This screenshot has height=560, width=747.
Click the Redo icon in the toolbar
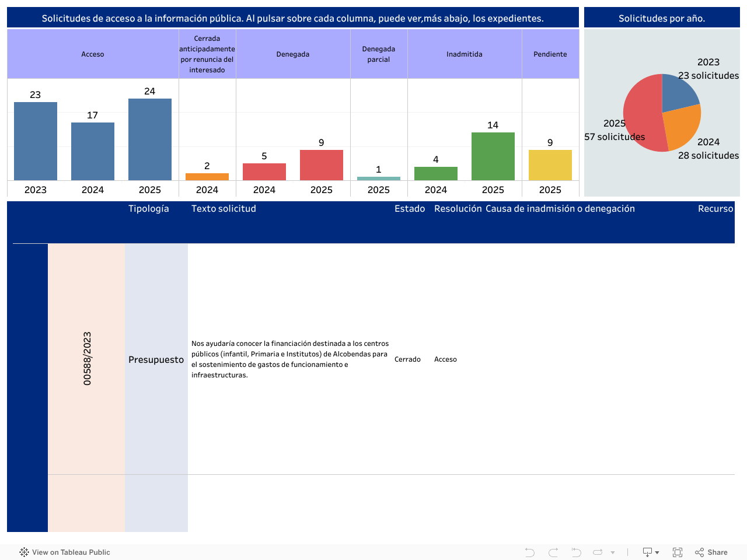(x=553, y=552)
